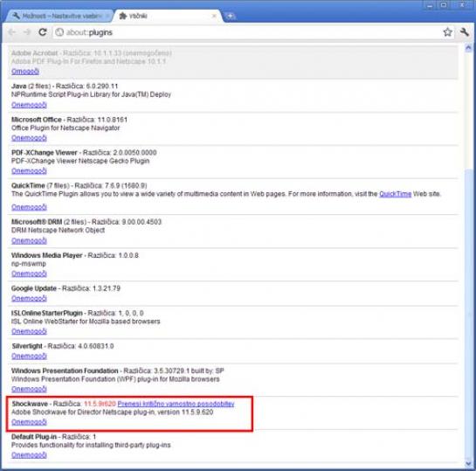Disable the Shockwave plugin

pyautogui.click(x=29, y=422)
